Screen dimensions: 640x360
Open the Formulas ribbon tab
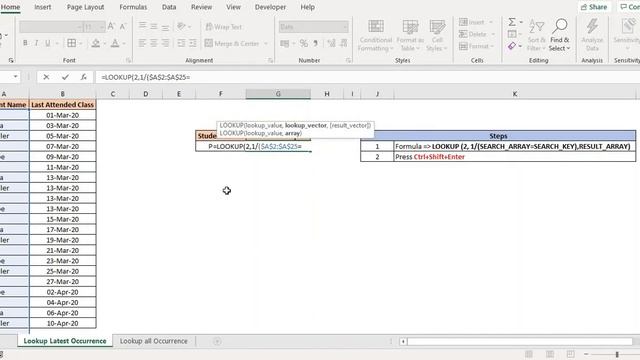[133, 7]
